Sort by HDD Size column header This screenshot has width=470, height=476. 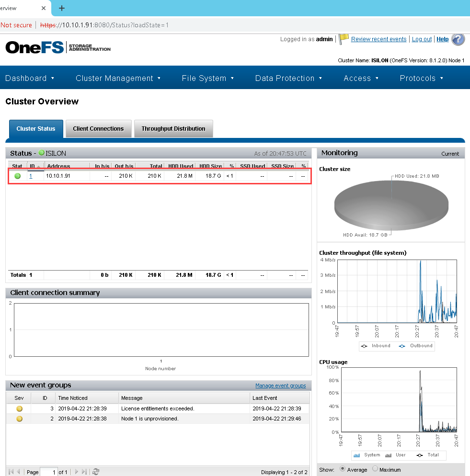[x=210, y=166]
